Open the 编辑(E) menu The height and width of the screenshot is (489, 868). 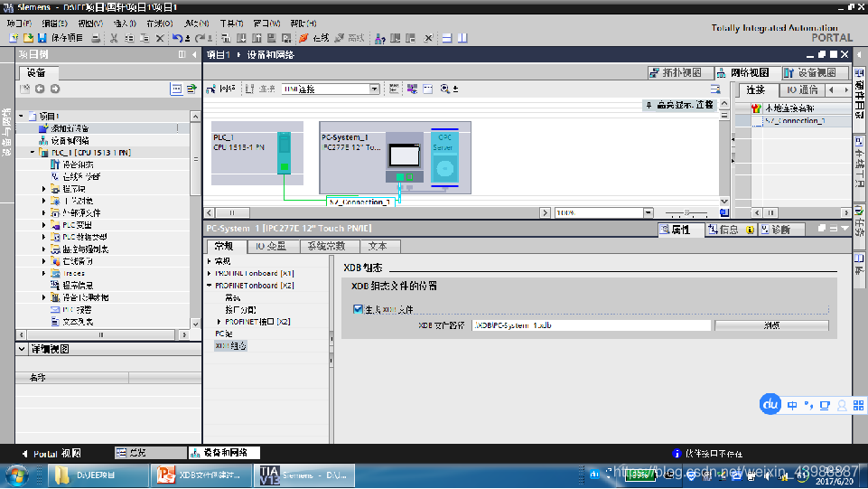point(54,24)
